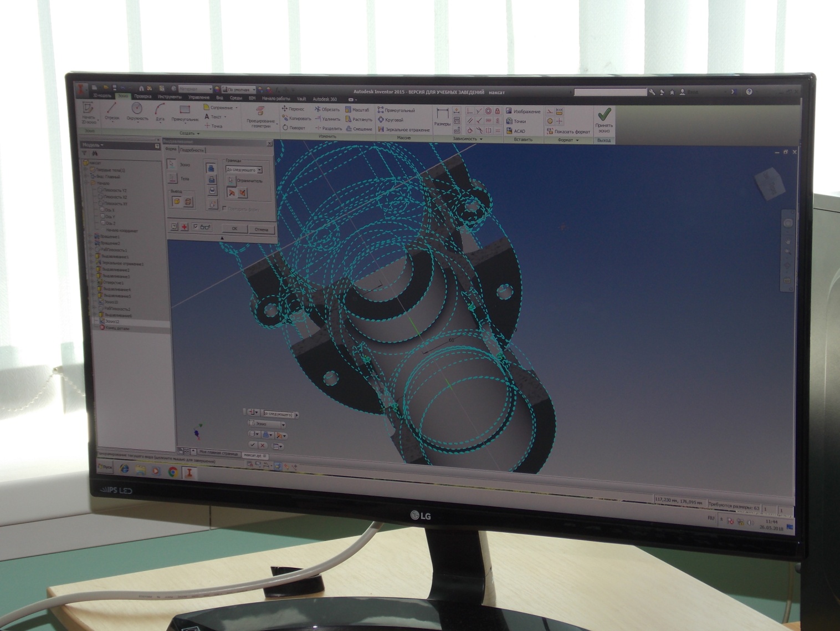Select the Растянуть stretch tool
840x631 pixels.
358,119
